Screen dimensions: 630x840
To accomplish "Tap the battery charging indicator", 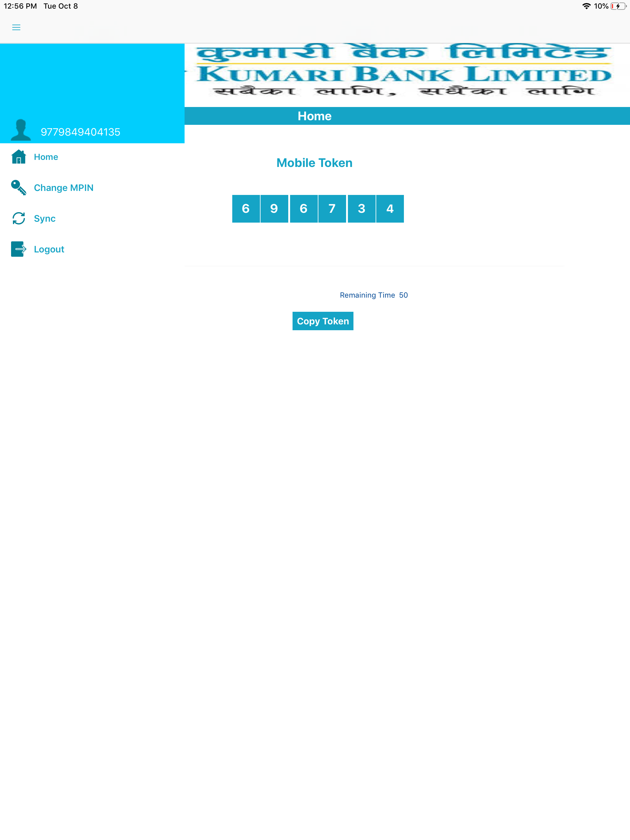I will [x=619, y=6].
